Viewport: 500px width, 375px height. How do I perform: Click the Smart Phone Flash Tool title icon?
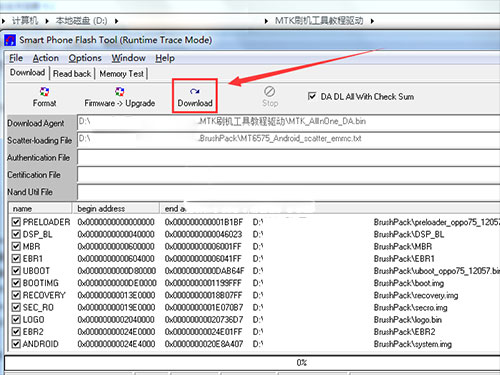pyautogui.click(x=10, y=40)
